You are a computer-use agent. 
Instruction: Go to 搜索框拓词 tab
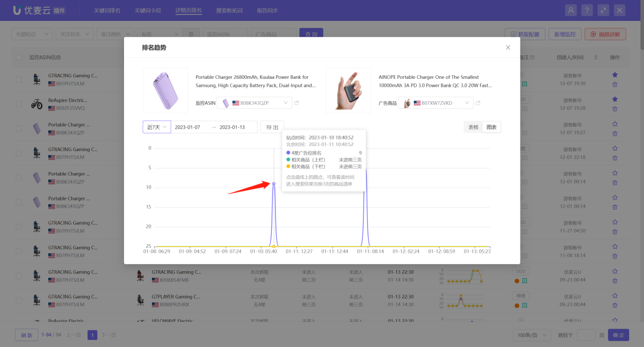[229, 10]
